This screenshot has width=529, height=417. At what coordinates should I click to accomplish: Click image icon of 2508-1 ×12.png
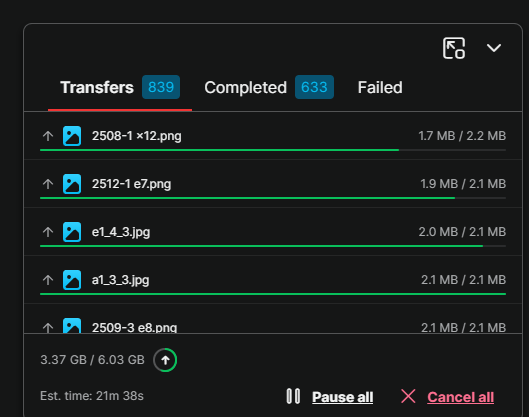(72, 136)
